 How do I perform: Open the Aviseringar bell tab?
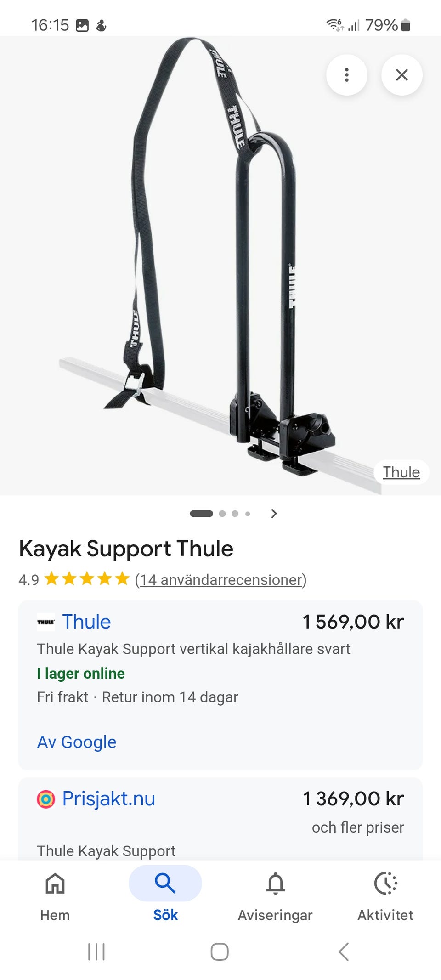(275, 896)
